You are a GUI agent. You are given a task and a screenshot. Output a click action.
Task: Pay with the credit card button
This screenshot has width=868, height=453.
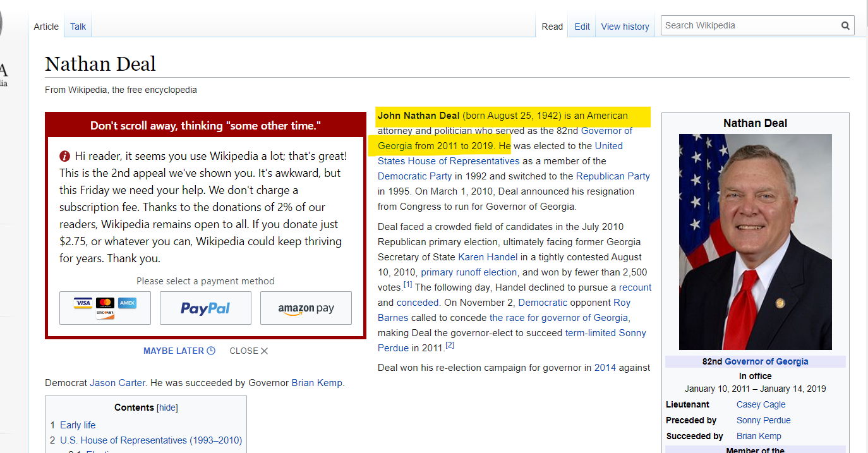tap(105, 308)
